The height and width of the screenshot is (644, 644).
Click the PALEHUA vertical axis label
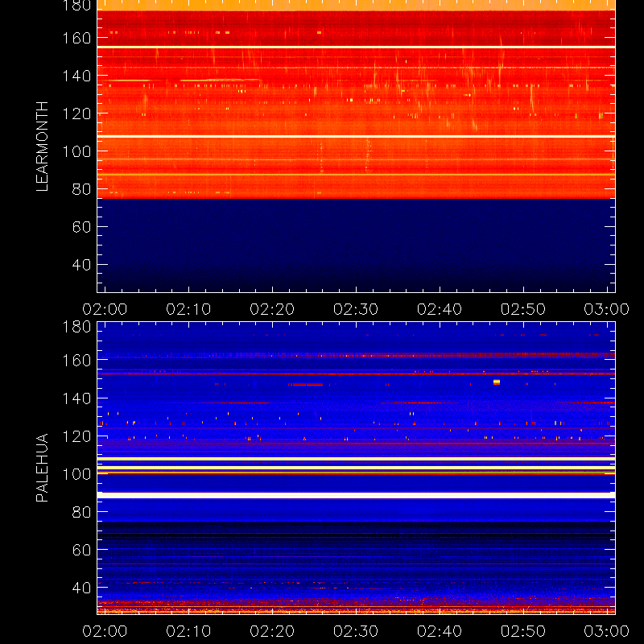point(43,468)
